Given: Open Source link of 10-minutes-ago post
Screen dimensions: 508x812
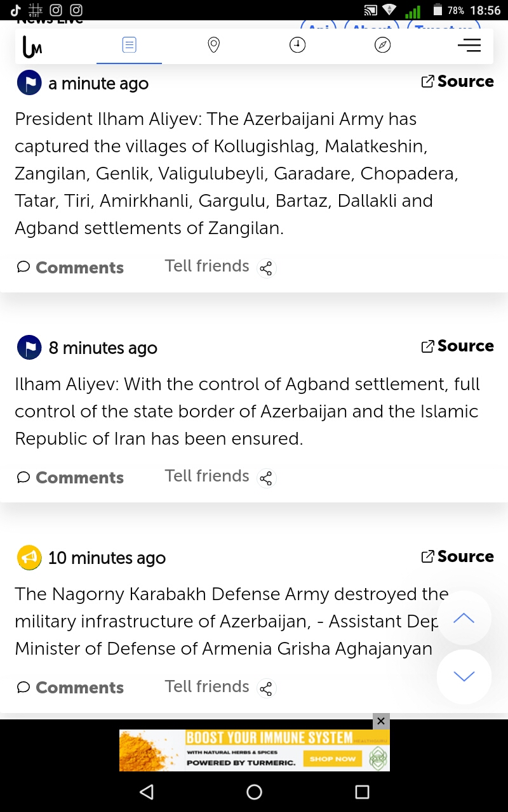Looking at the screenshot, I should coord(457,556).
